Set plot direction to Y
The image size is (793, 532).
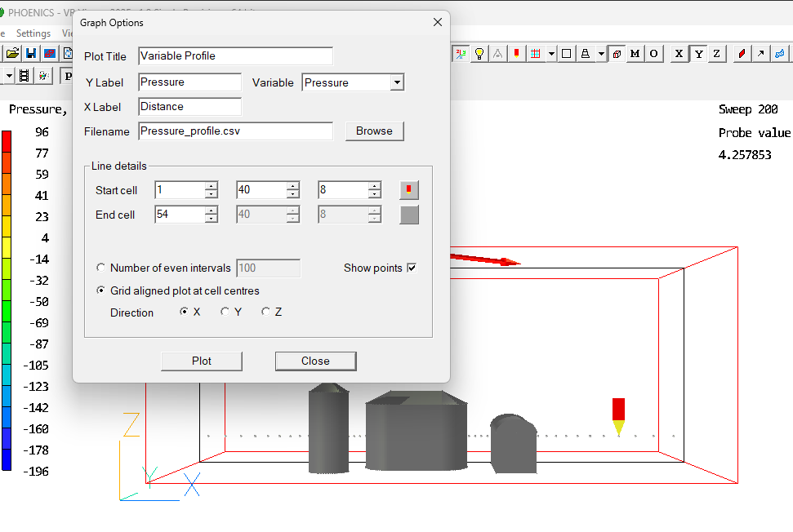pos(225,311)
